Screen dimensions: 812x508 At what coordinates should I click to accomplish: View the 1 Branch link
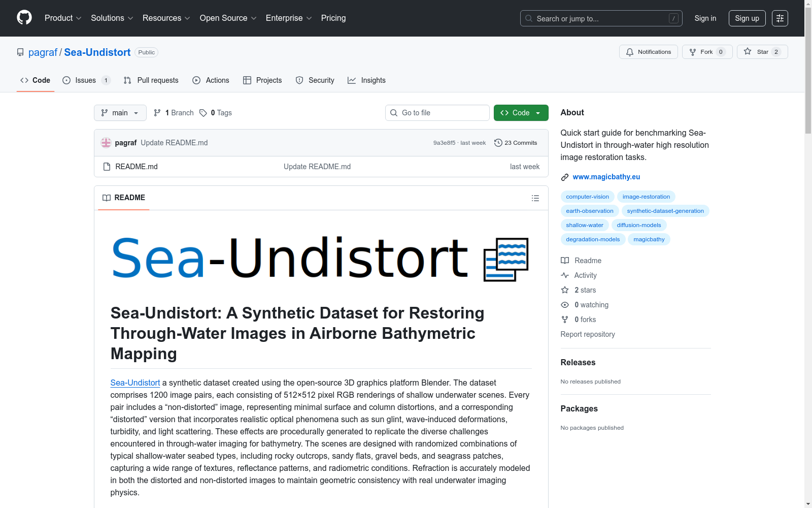[x=174, y=113]
